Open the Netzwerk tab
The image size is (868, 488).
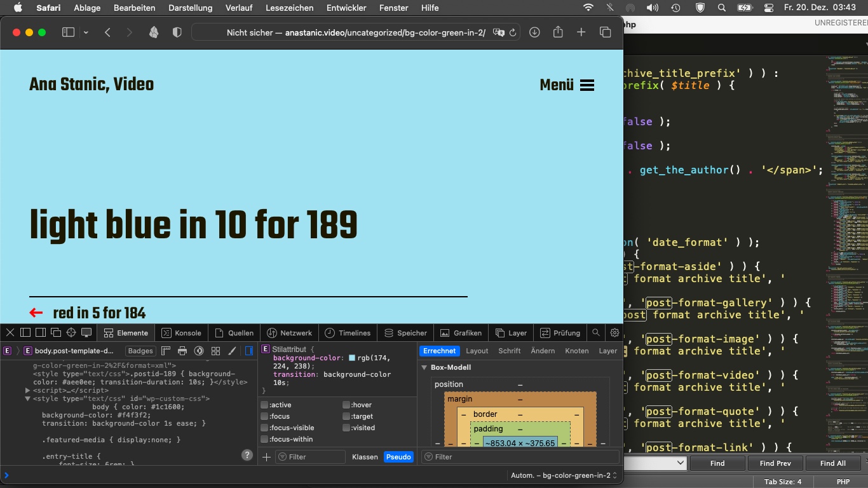pos(289,332)
